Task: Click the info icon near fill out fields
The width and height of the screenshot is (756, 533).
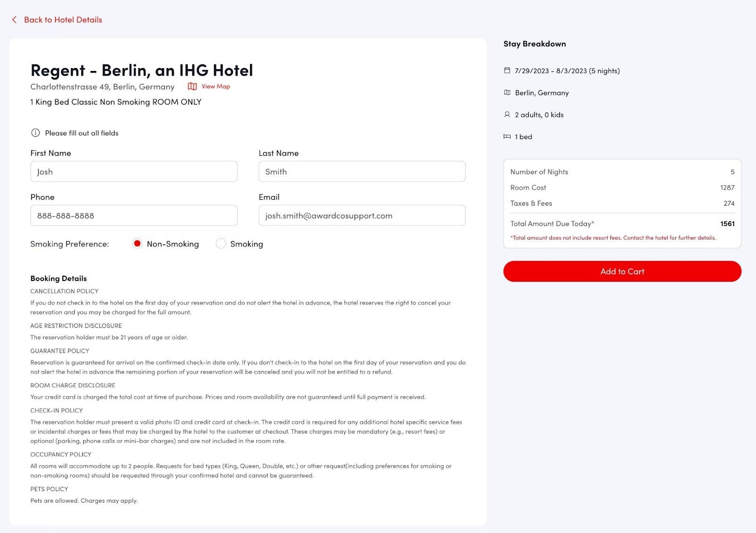Action: click(x=35, y=133)
